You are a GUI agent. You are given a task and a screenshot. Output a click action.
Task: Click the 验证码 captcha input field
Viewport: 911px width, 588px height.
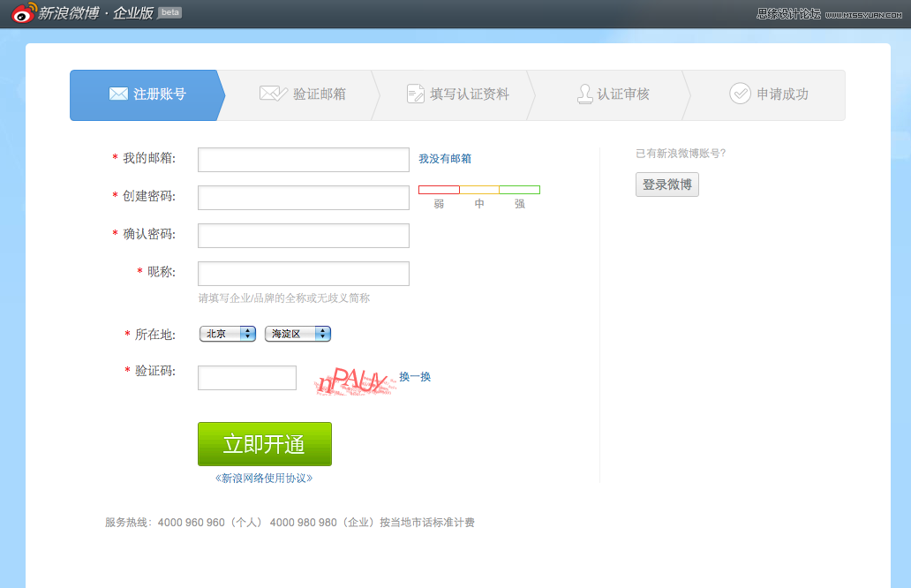(247, 378)
